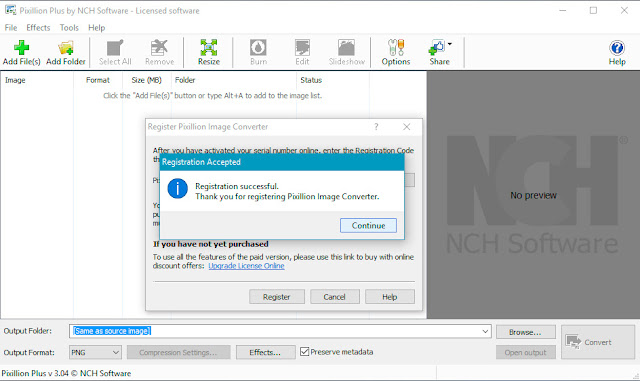640x381 pixels.
Task: Click Cancel in the Register dialog
Action: pos(335,297)
